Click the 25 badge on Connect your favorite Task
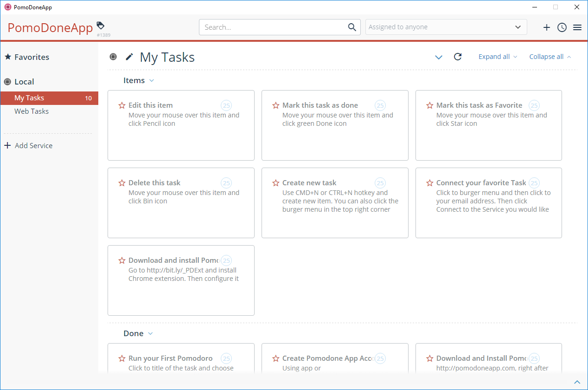Image resolution: width=588 pixels, height=390 pixels. point(534,183)
